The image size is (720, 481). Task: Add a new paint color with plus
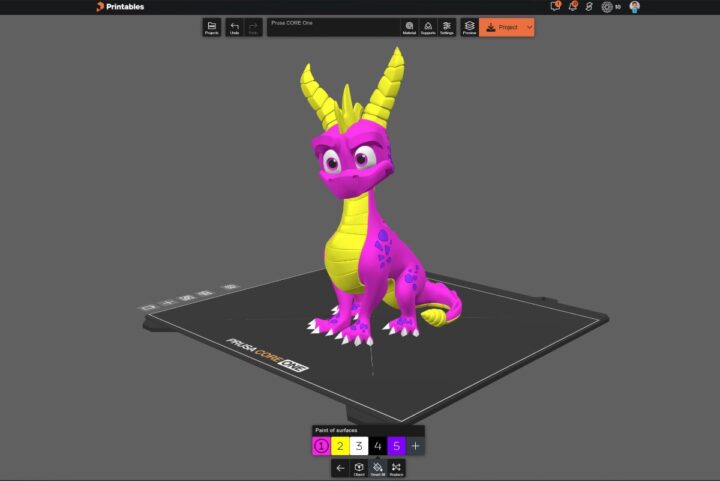416,446
